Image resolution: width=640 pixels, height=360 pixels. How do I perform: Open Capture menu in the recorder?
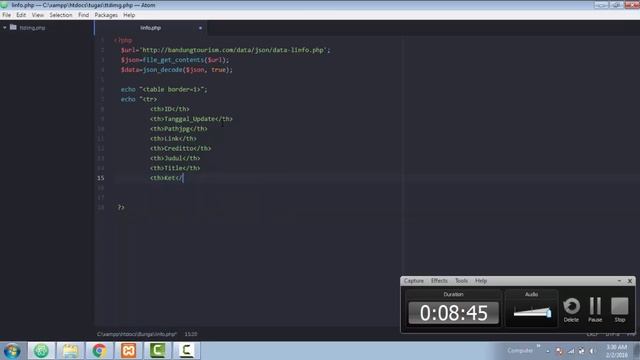[x=413, y=281]
